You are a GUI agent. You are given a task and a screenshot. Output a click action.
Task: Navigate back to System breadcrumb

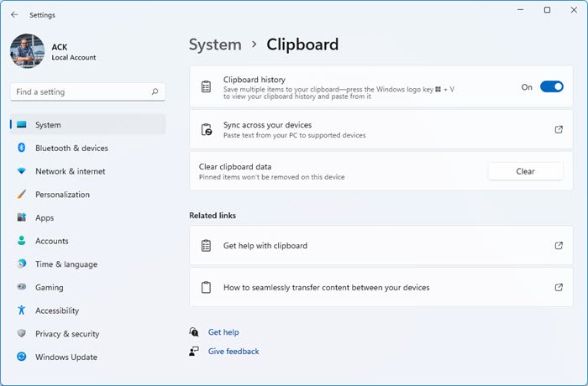[x=215, y=44]
